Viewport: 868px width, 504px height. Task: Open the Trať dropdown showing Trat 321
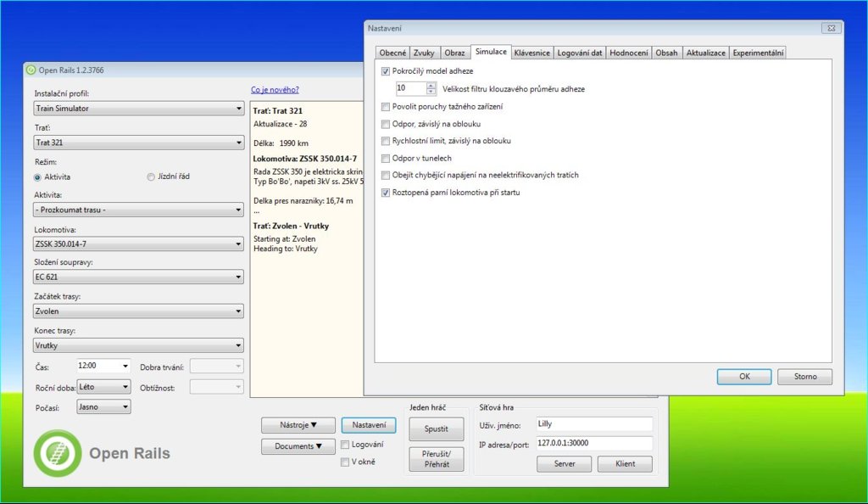pos(138,143)
